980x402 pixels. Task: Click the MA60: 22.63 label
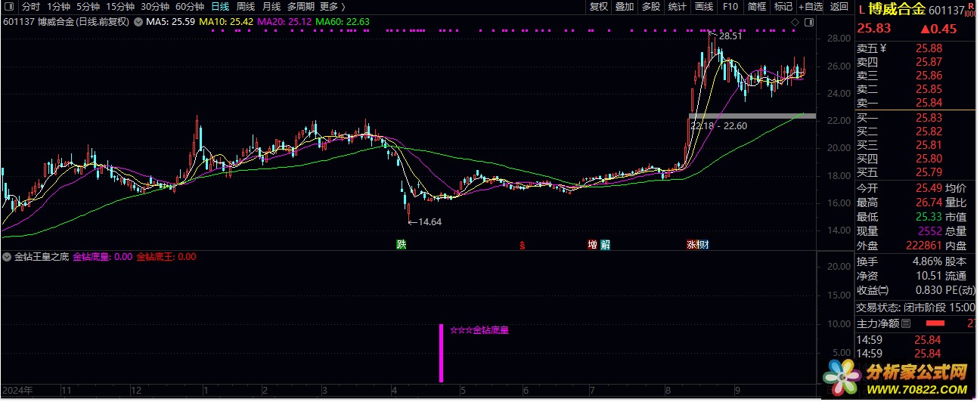click(x=343, y=22)
